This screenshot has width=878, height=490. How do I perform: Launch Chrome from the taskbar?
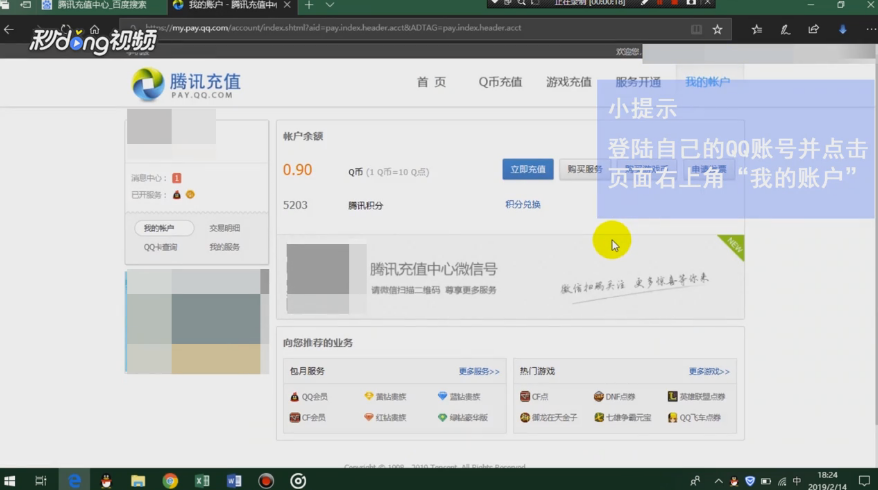pyautogui.click(x=170, y=480)
